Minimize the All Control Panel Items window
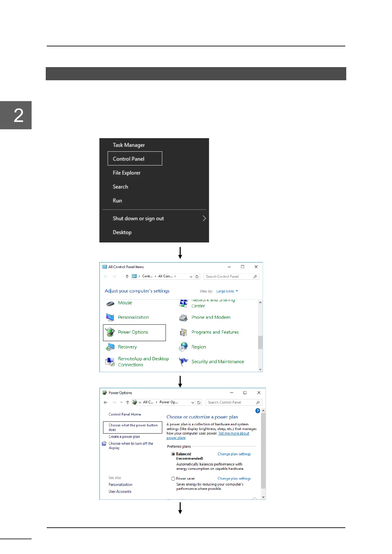Viewport: 392px width, 554px height. click(x=229, y=267)
